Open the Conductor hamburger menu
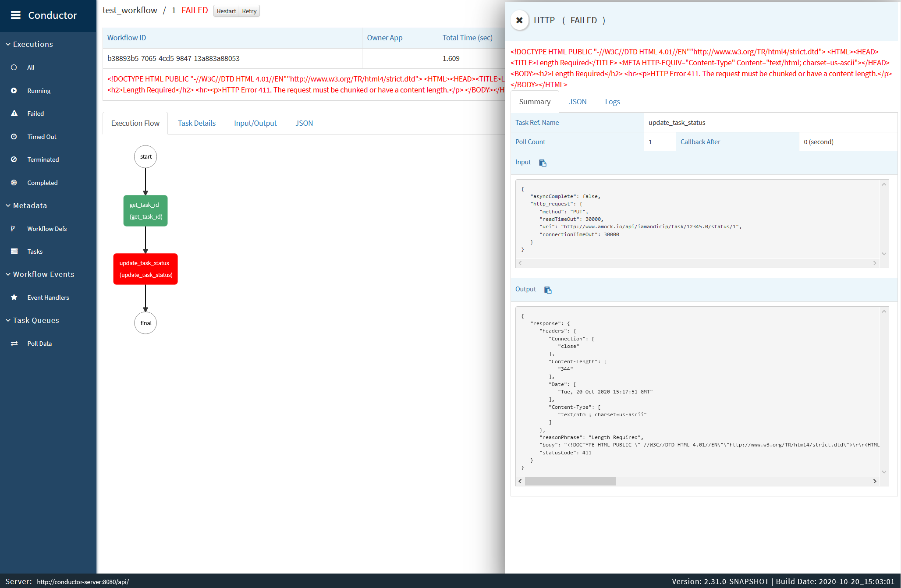 tap(16, 15)
